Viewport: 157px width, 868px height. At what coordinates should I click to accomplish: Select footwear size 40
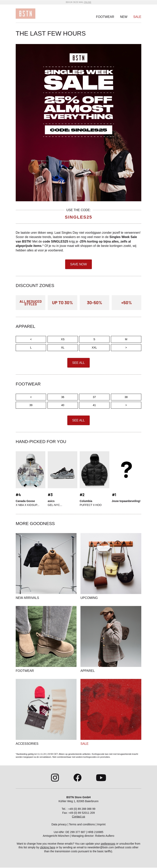(63, 405)
